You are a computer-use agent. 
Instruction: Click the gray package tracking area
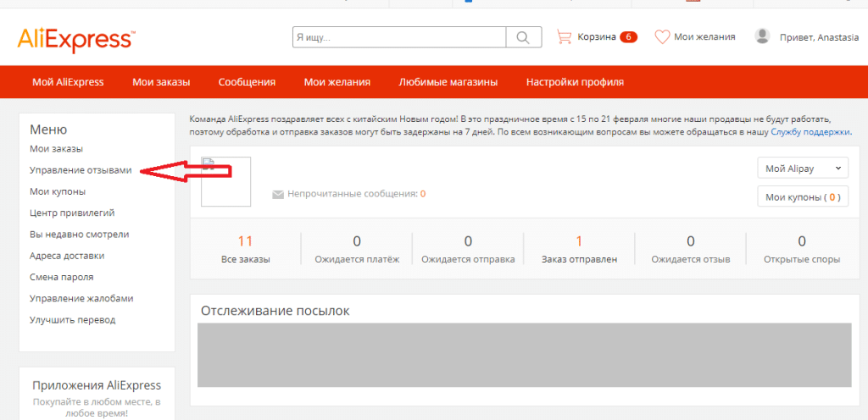tap(524, 355)
